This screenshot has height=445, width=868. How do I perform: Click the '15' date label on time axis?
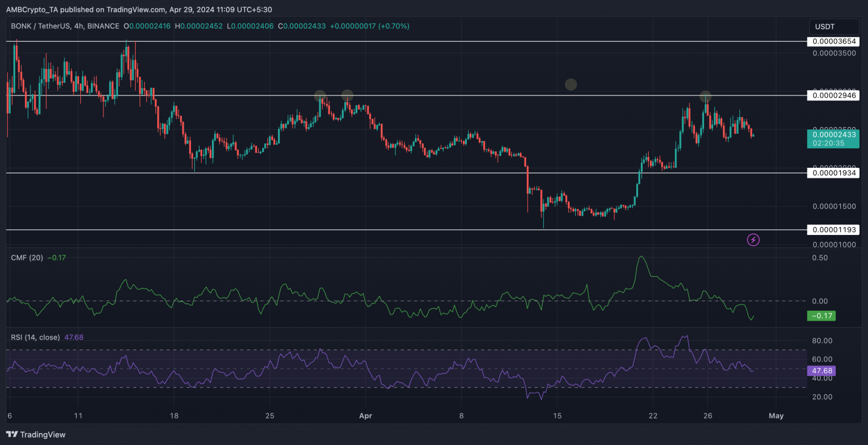[x=557, y=416]
